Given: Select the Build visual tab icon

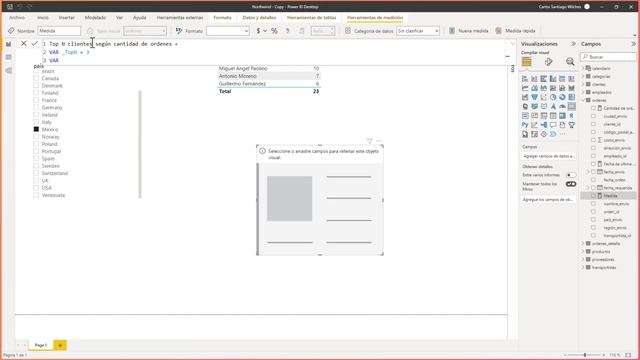Looking at the screenshot, I should click(x=527, y=62).
